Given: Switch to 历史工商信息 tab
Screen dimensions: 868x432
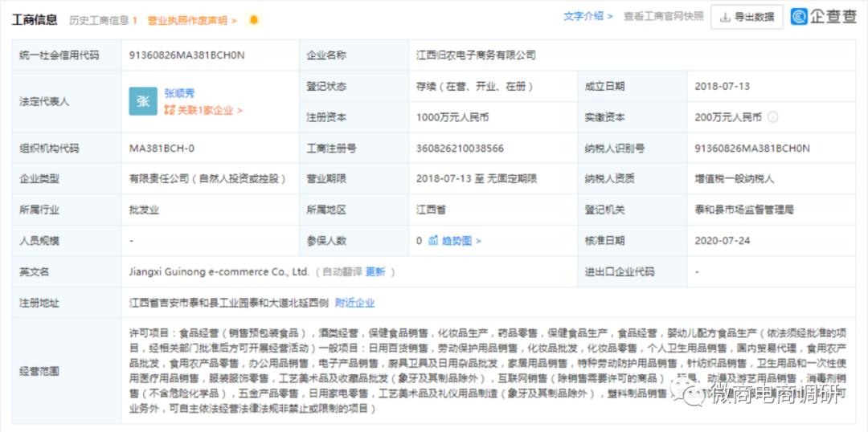Looking at the screenshot, I should (x=103, y=20).
